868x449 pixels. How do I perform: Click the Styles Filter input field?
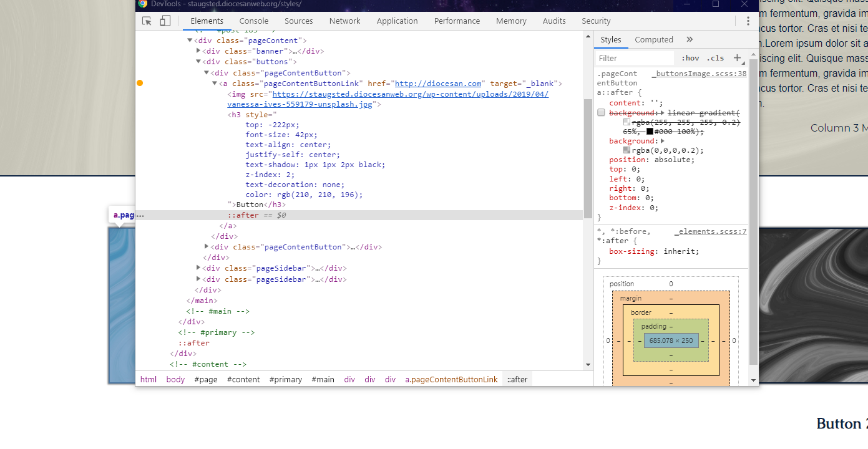tap(635, 58)
